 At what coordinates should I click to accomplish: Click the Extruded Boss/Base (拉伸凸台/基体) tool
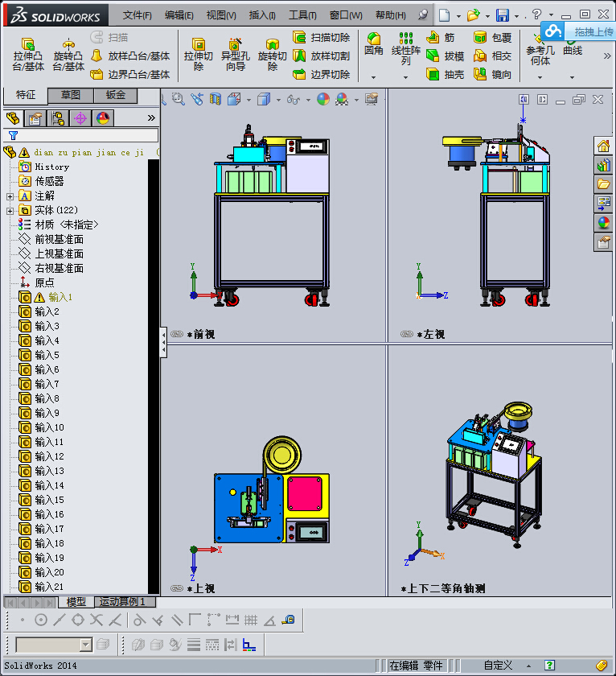pos(28,55)
